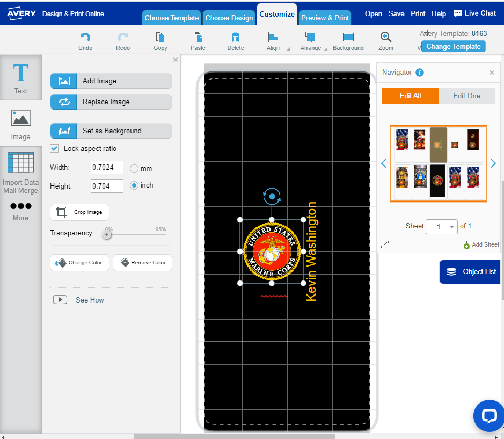Click the Change Template button
Viewport: 504px width, 439px height.
[x=453, y=46]
